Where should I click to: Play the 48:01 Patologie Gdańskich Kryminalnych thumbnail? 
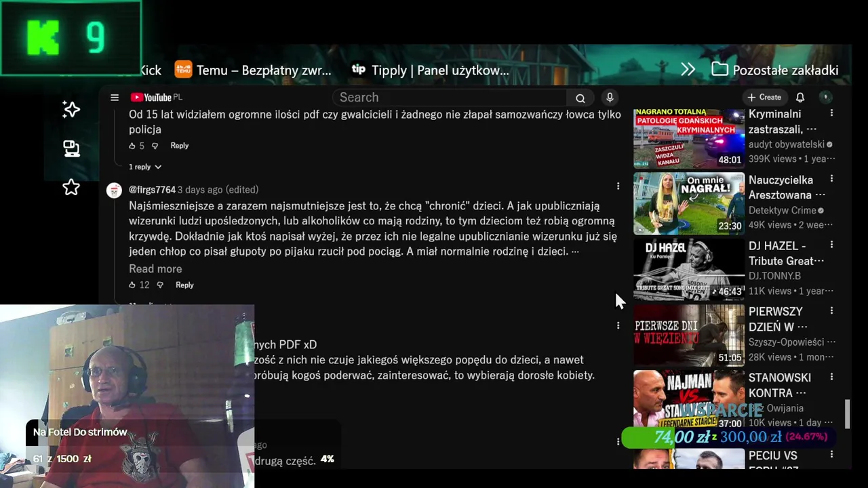688,138
